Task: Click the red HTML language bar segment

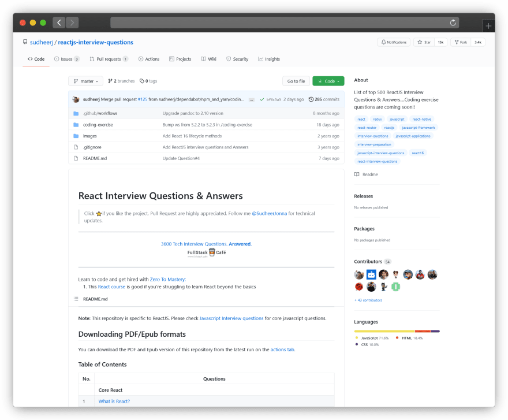Action: pyautogui.click(x=423, y=331)
